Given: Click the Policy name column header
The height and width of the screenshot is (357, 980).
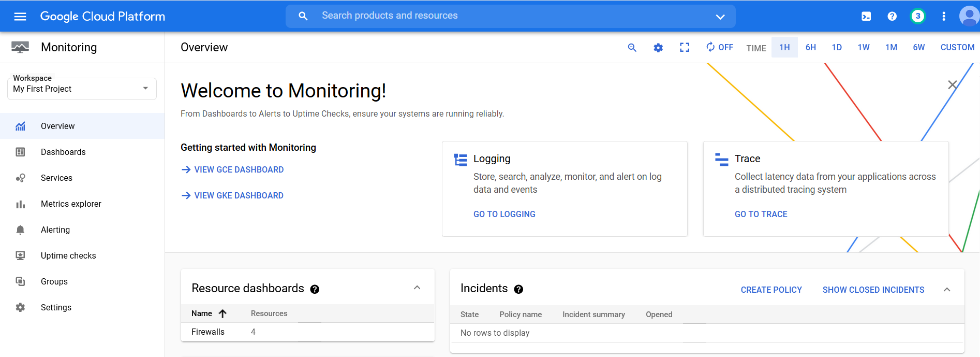Looking at the screenshot, I should click(x=521, y=315).
